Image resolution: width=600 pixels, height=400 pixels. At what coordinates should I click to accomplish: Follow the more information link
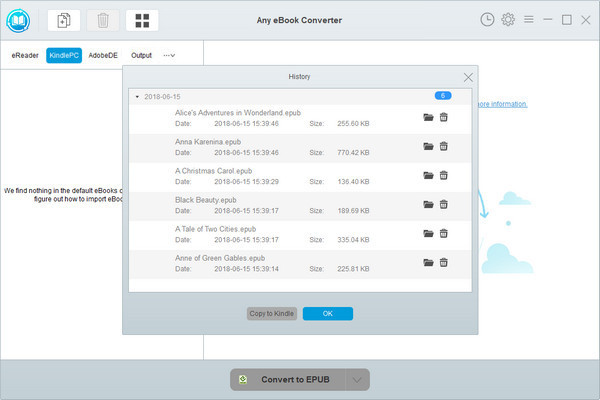(502, 104)
